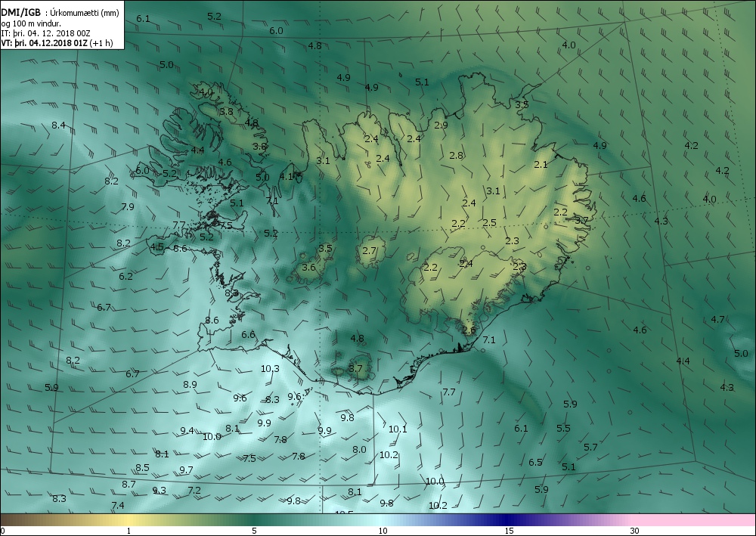Click the color bar tick label '30'

634,531
